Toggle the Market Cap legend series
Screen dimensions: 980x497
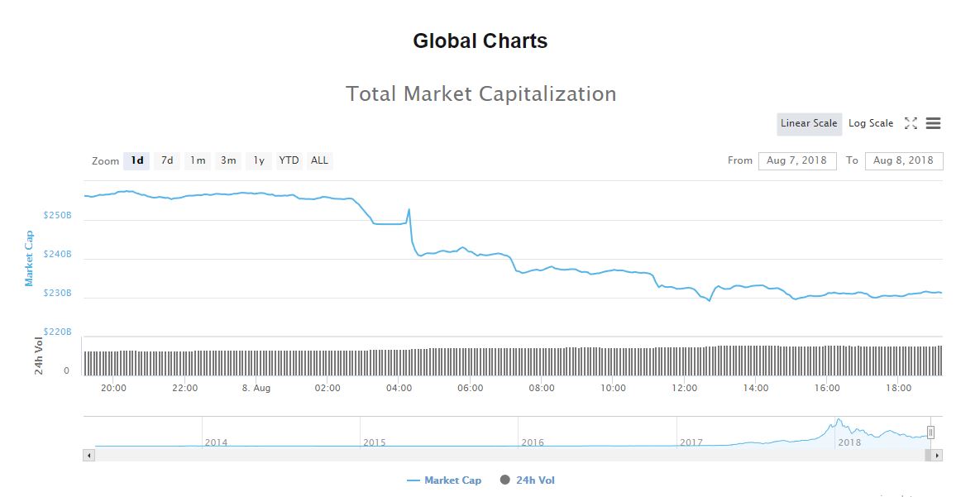[x=443, y=480]
